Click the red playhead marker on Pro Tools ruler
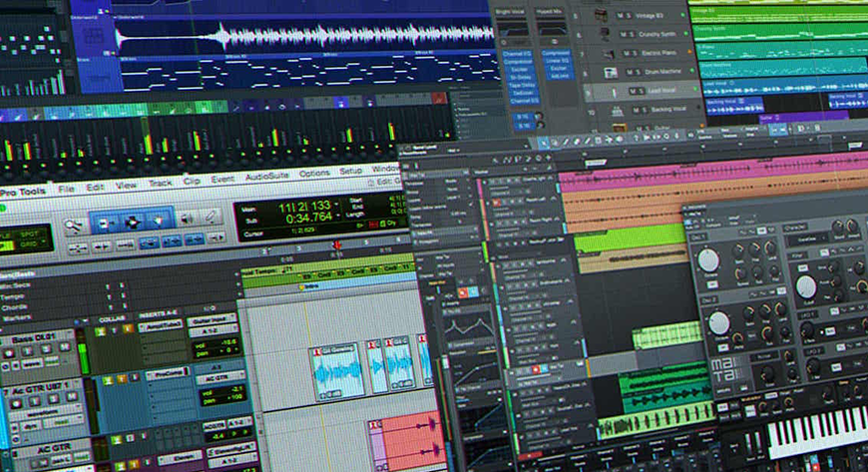The width and height of the screenshot is (868, 472). click(336, 244)
